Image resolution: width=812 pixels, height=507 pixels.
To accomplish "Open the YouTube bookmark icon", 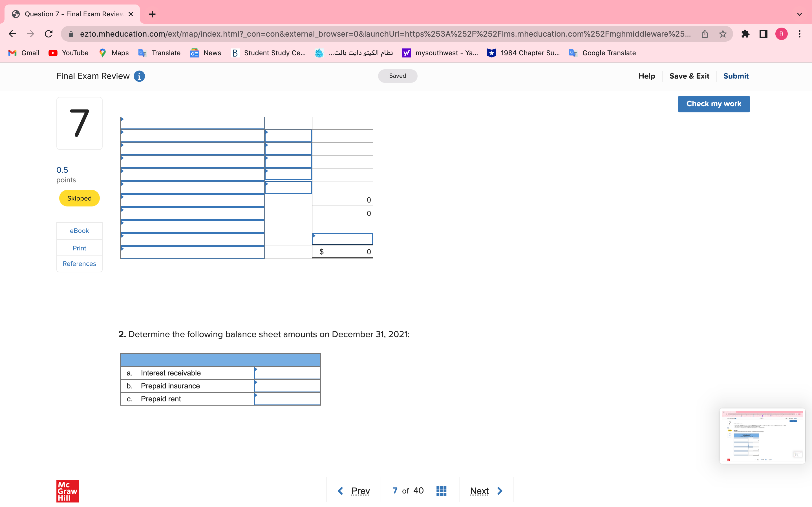I will point(53,53).
